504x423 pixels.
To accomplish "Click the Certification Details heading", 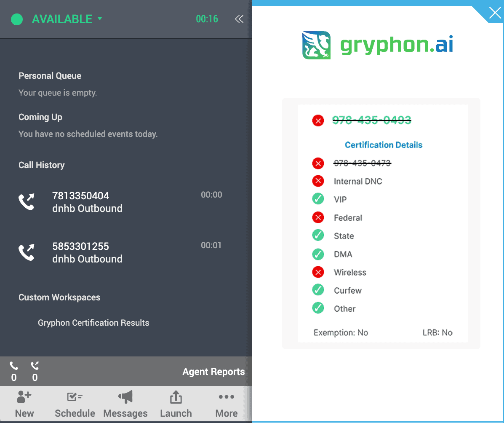I will (x=384, y=145).
